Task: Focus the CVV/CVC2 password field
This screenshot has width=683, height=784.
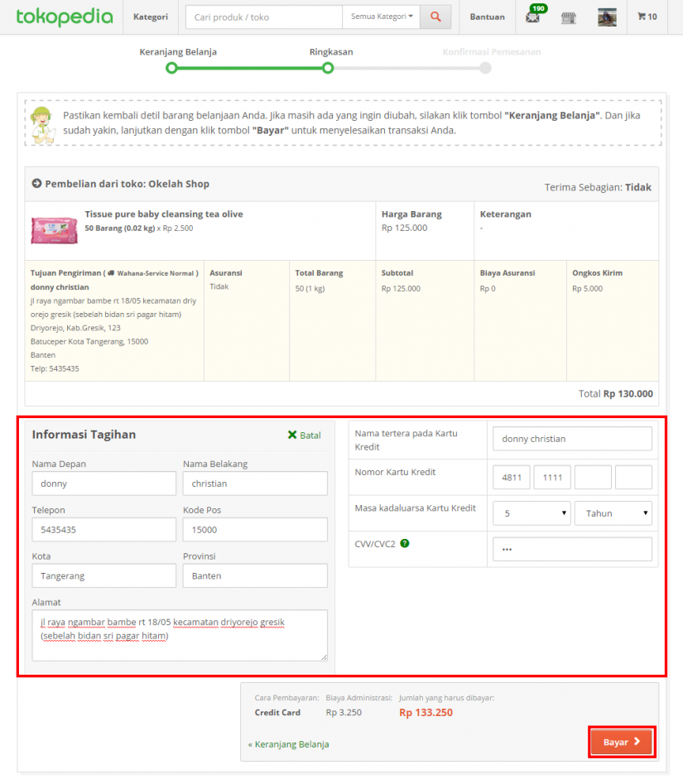Action: coord(571,549)
